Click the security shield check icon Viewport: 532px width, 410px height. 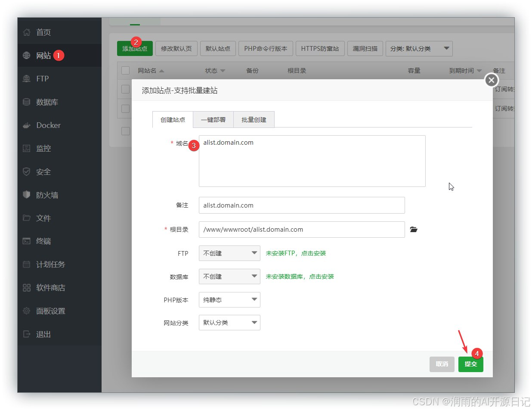(x=27, y=172)
